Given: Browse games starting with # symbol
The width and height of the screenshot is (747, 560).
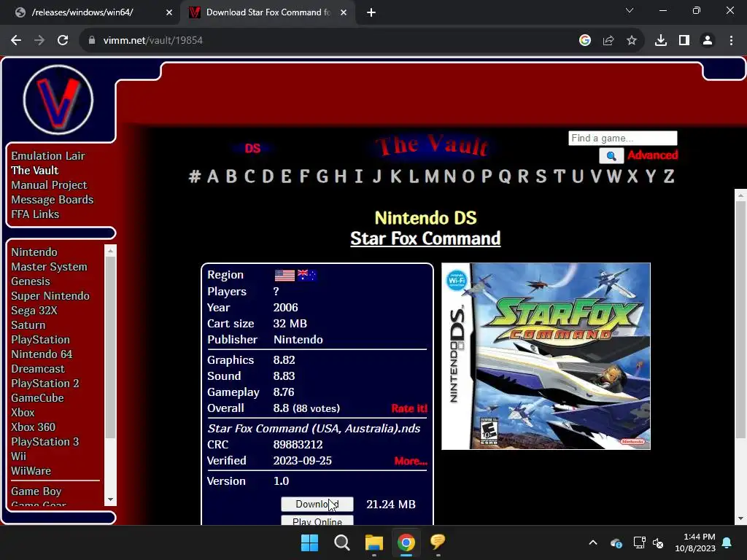Looking at the screenshot, I should tap(194, 176).
